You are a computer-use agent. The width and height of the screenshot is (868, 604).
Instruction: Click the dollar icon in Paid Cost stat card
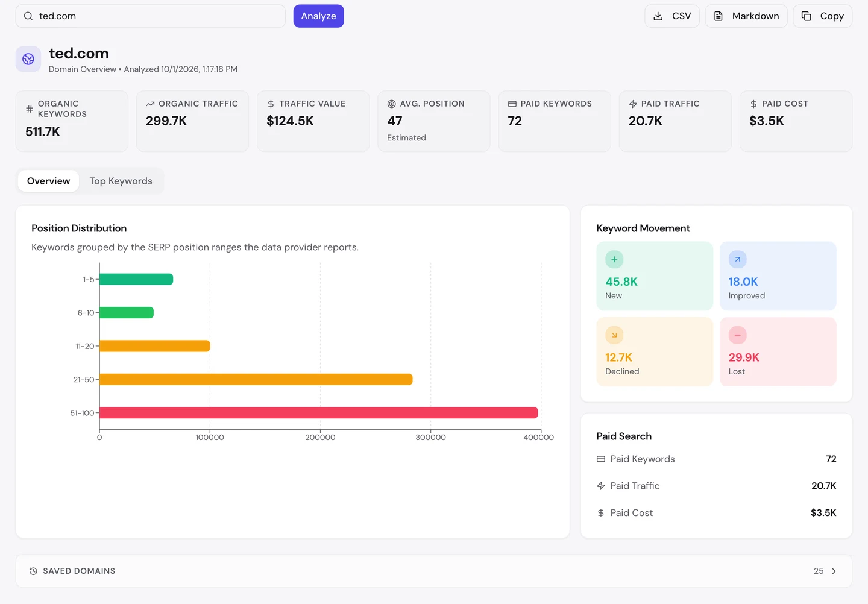(x=753, y=104)
